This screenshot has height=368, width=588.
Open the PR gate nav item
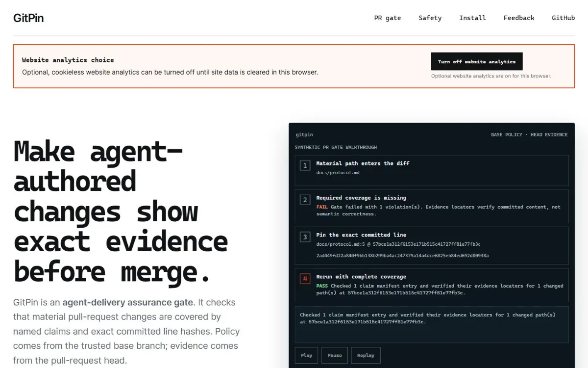pos(388,18)
